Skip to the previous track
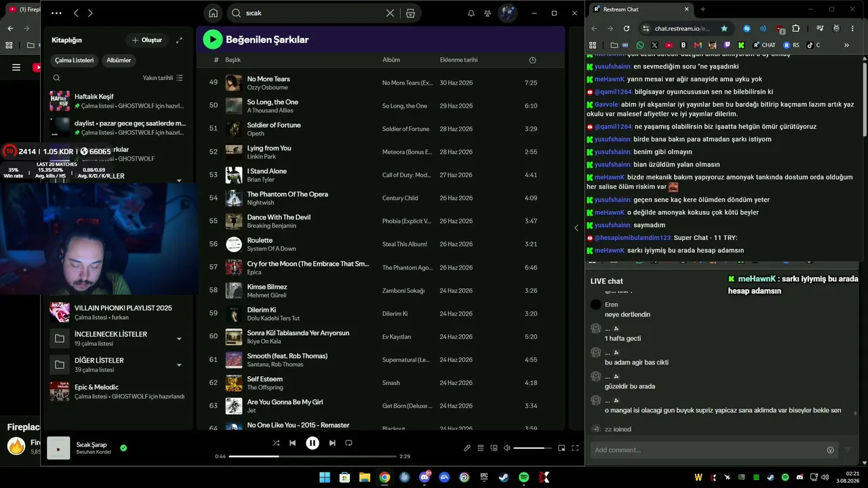The width and height of the screenshot is (868, 488). pos(292,443)
